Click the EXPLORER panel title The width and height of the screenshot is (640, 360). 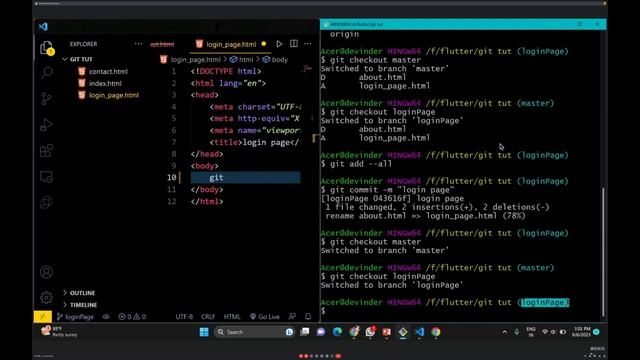click(x=83, y=44)
